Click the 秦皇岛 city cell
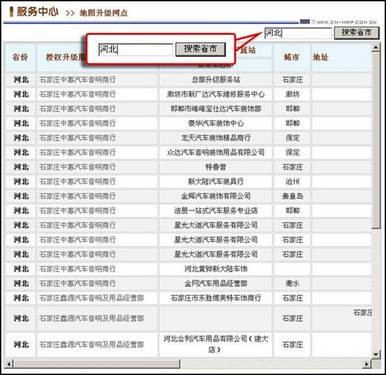This screenshot has height=375, width=386. (x=292, y=196)
